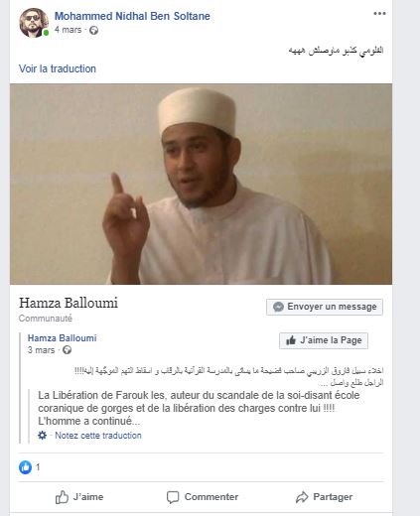Open the three-dot post options menu
This screenshot has height=516, width=420.
379,14
